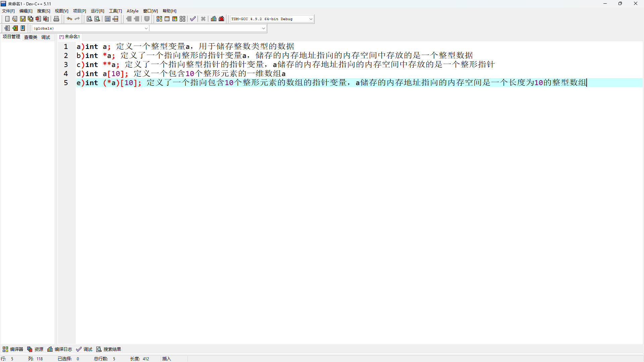The width and height of the screenshot is (644, 362).
Task: Click the Undo arrow icon
Action: coord(69,19)
